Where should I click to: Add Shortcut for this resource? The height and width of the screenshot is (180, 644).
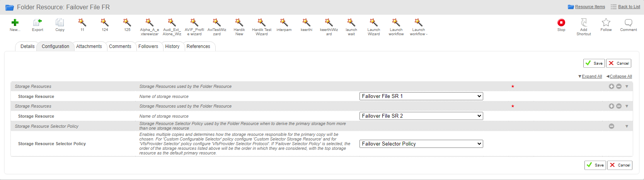coord(584,22)
